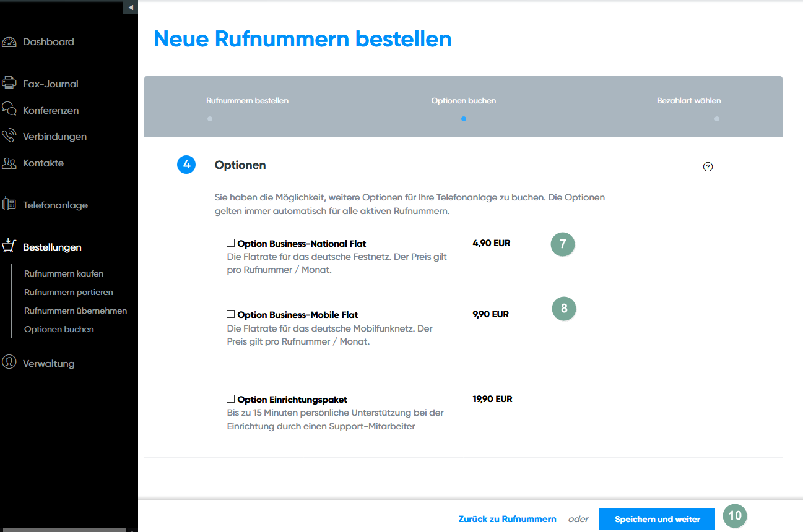Click the Fax-Journal printer icon
This screenshot has width=803, height=532.
coord(9,84)
